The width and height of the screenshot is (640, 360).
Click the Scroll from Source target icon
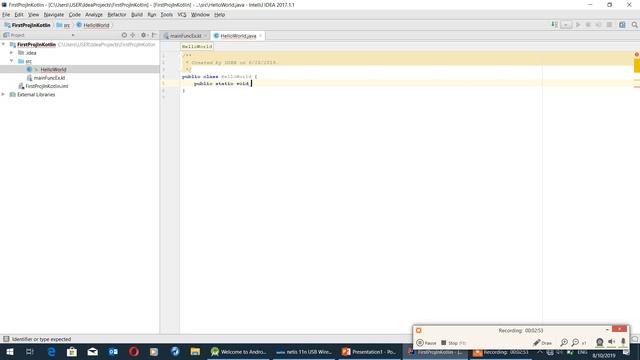click(x=124, y=35)
